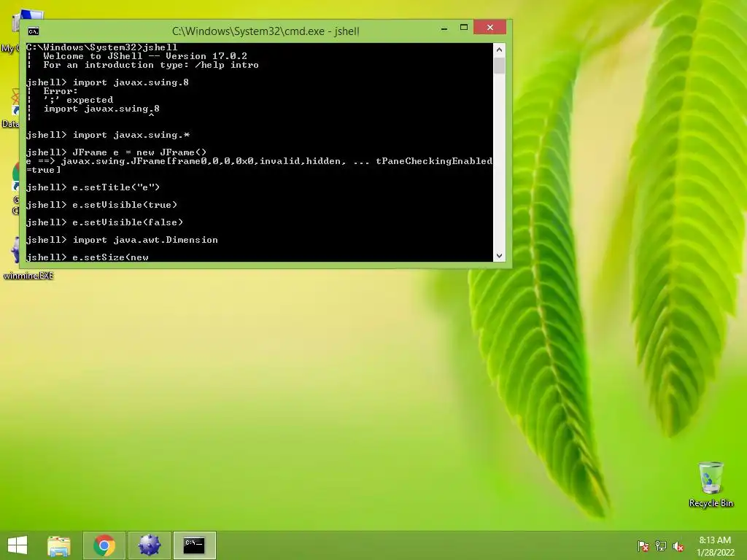Viewport: 747px width, 560px height.
Task: Click the console vertical scrollbar thumb
Action: click(x=499, y=65)
